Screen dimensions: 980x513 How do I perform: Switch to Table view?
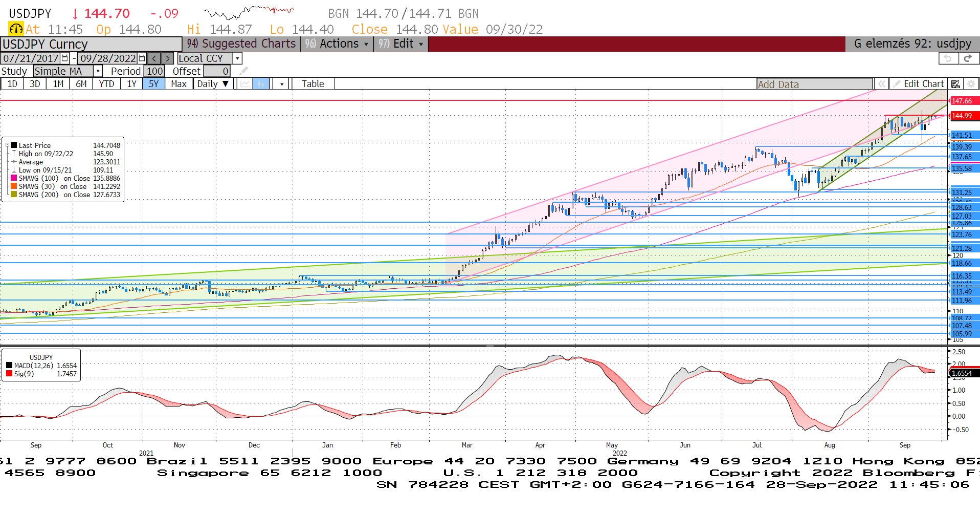pos(313,84)
